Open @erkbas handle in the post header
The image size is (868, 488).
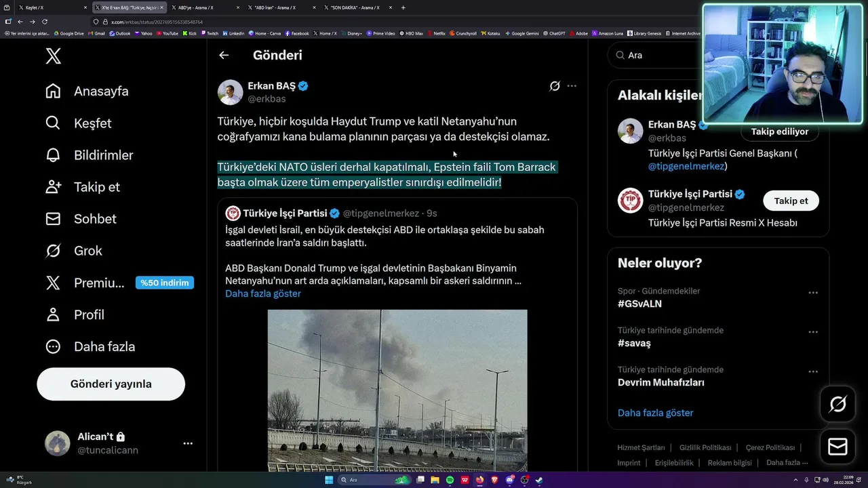click(267, 99)
